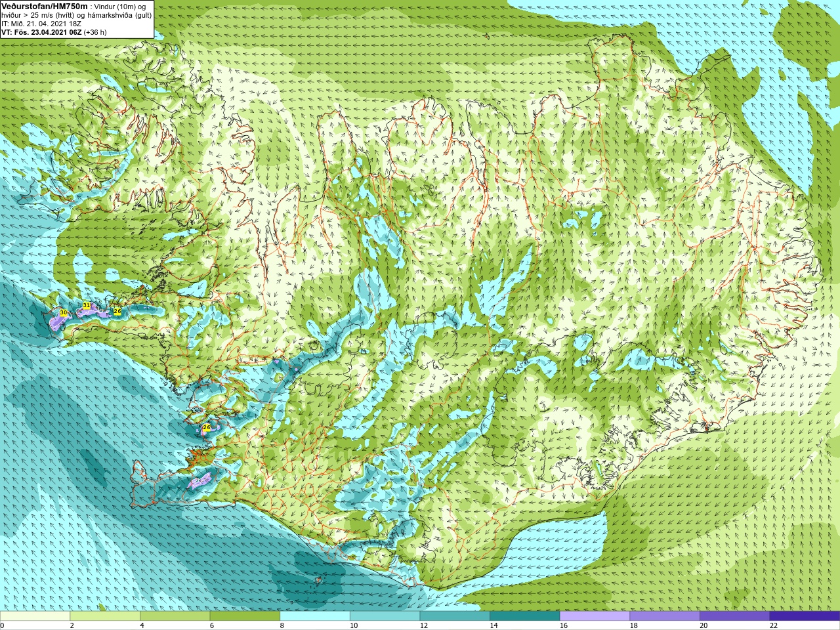Click the light teal 10–12 legend swatch
The height and width of the screenshot is (630, 840).
(385, 616)
